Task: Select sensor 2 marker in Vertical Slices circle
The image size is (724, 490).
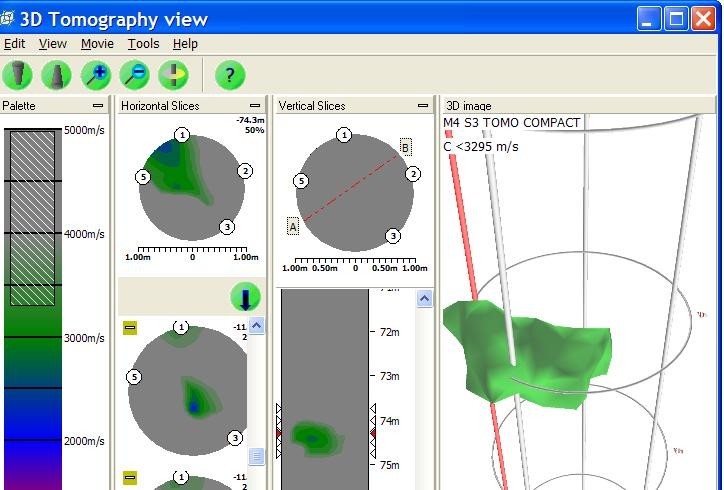Action: (x=412, y=174)
